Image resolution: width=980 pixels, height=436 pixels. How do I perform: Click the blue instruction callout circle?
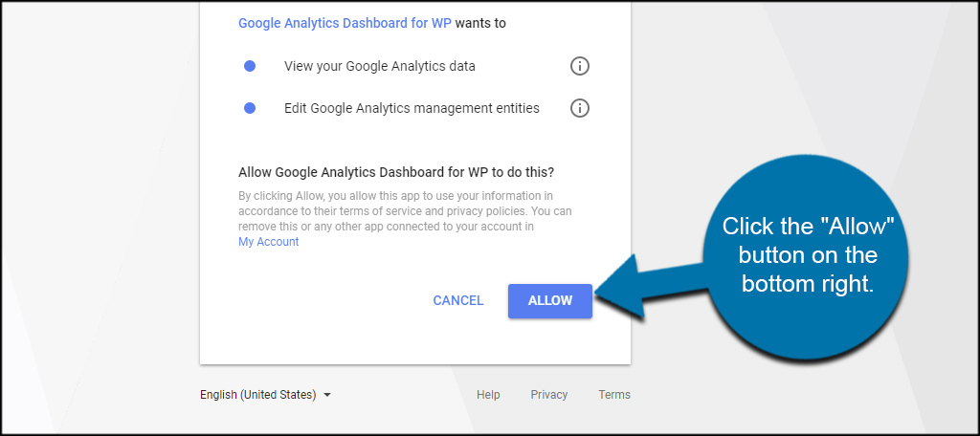[x=806, y=257]
